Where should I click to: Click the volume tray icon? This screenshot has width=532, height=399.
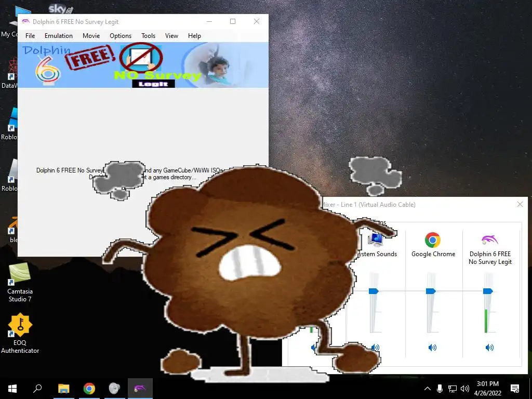(465, 389)
